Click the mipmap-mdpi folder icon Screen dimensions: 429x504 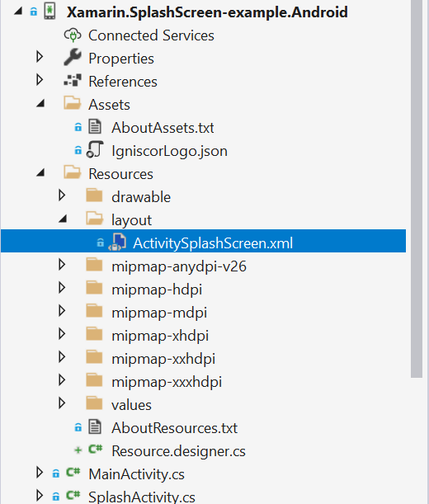pyautogui.click(x=94, y=311)
